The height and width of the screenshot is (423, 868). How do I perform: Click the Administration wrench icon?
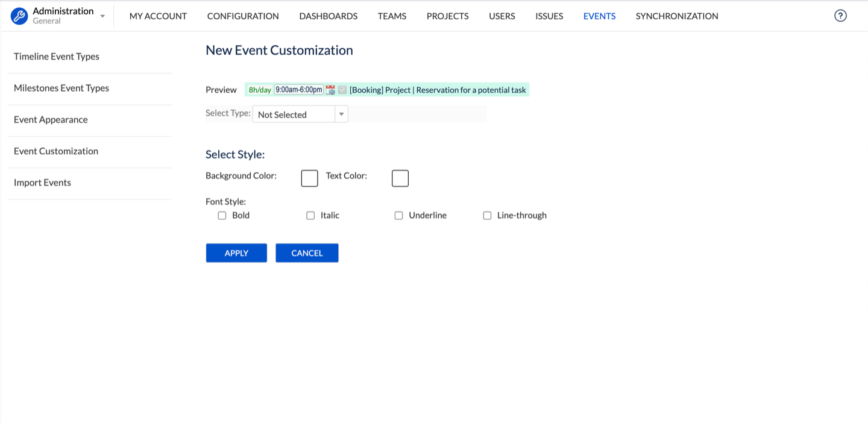(x=19, y=16)
